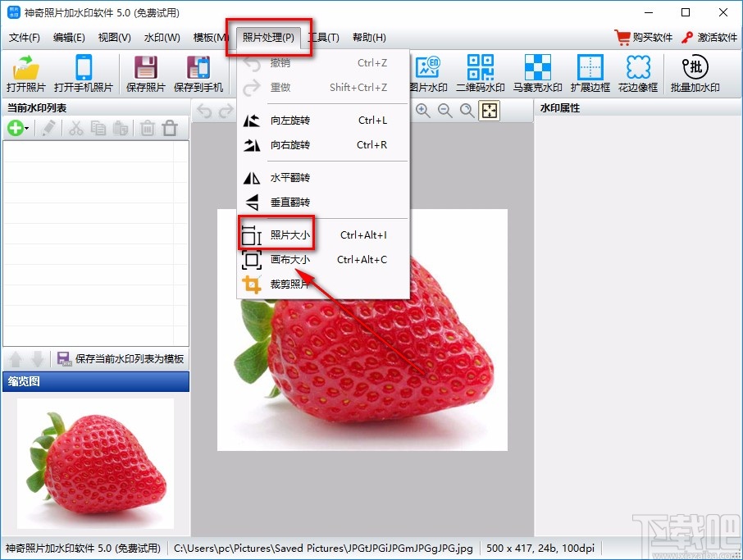Viewport: 743px width, 560px height.
Task: Open the 照片处理(P) menu
Action: tap(268, 38)
